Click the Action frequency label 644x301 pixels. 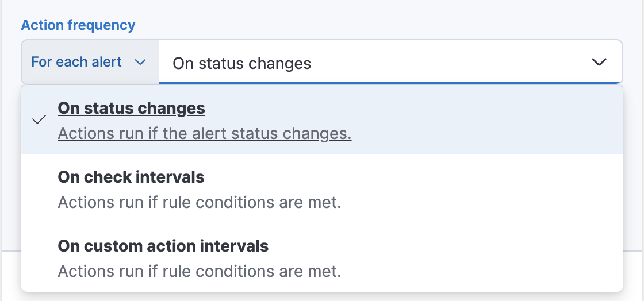tap(78, 25)
